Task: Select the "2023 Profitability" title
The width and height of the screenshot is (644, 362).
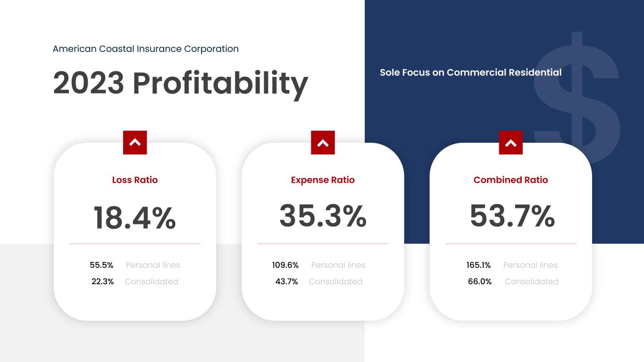Action: pos(180,82)
